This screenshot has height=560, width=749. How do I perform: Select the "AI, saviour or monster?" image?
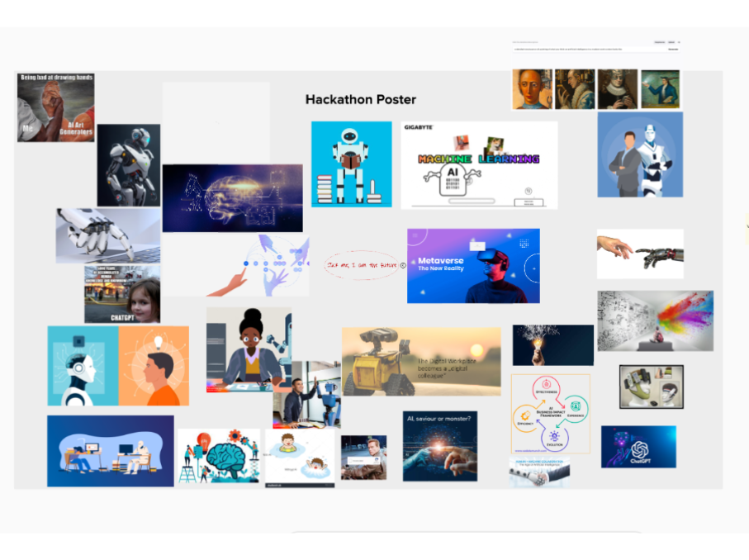(439, 446)
